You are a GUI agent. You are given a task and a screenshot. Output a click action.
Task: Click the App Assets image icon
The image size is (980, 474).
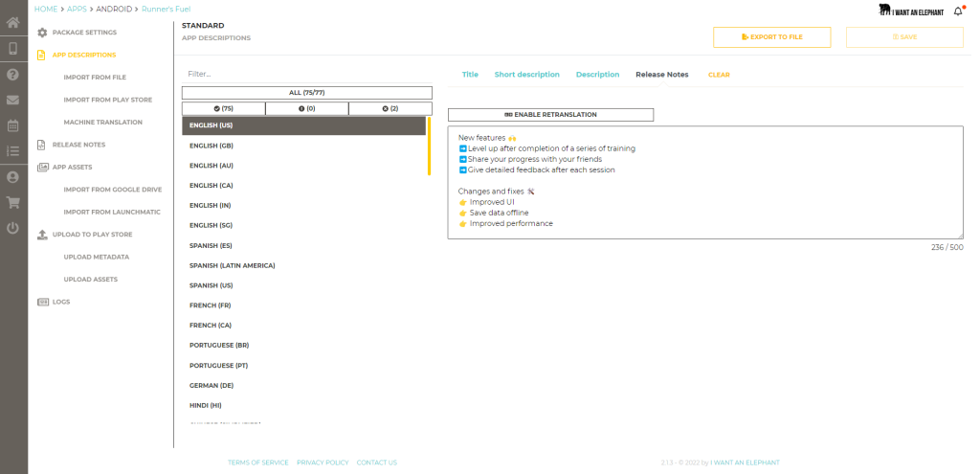click(42, 167)
